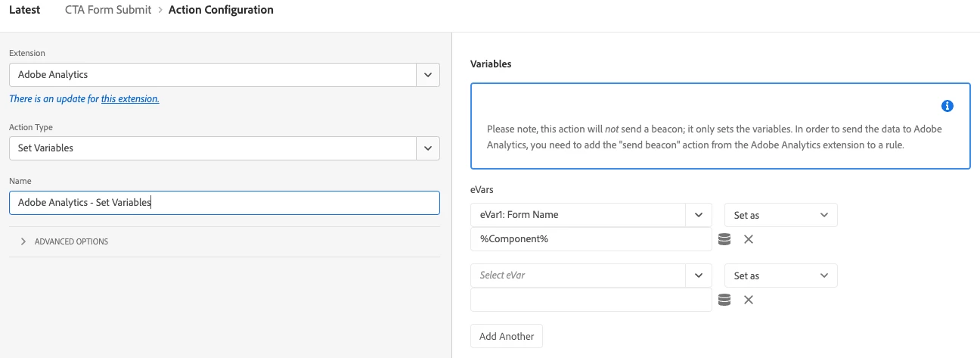980x358 pixels.
Task: Open Set as dropdown for eVar1 row
Action: pyautogui.click(x=781, y=215)
